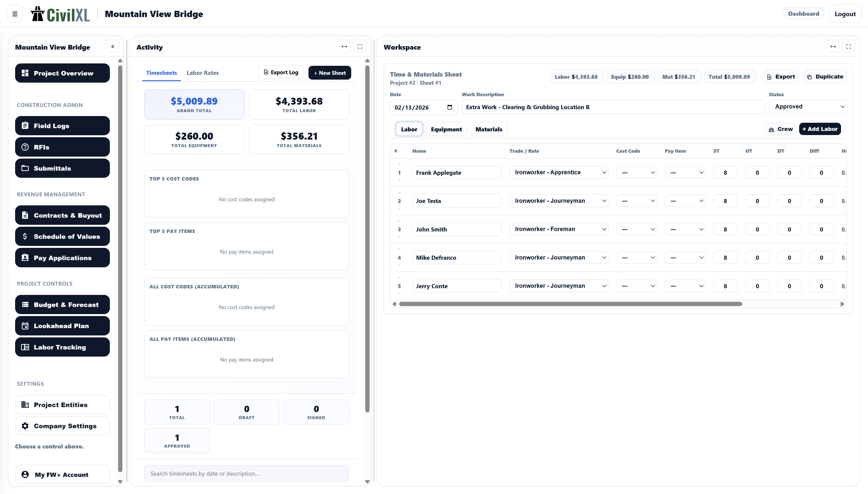Export the Time & Materials sheet

tap(780, 76)
